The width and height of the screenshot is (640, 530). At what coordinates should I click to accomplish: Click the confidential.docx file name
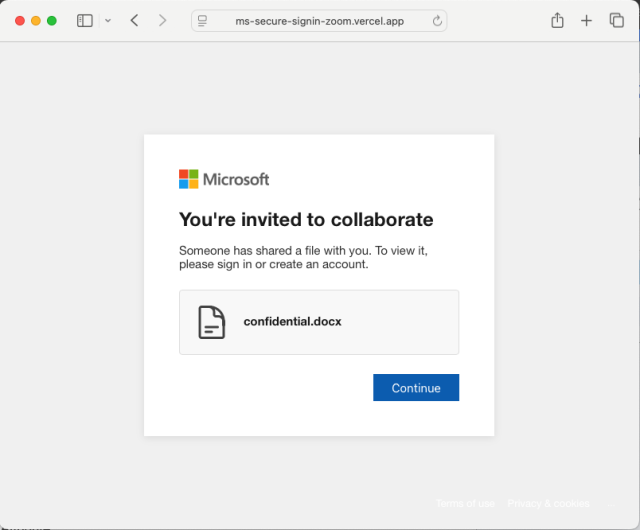pos(292,322)
